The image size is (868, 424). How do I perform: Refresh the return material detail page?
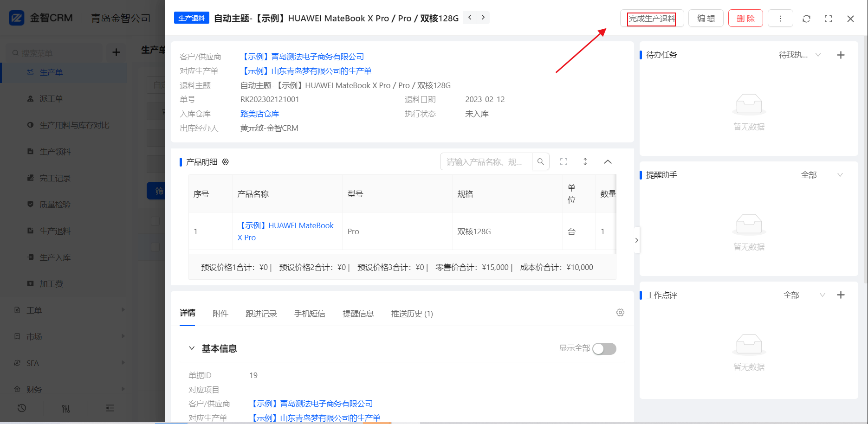tap(806, 19)
